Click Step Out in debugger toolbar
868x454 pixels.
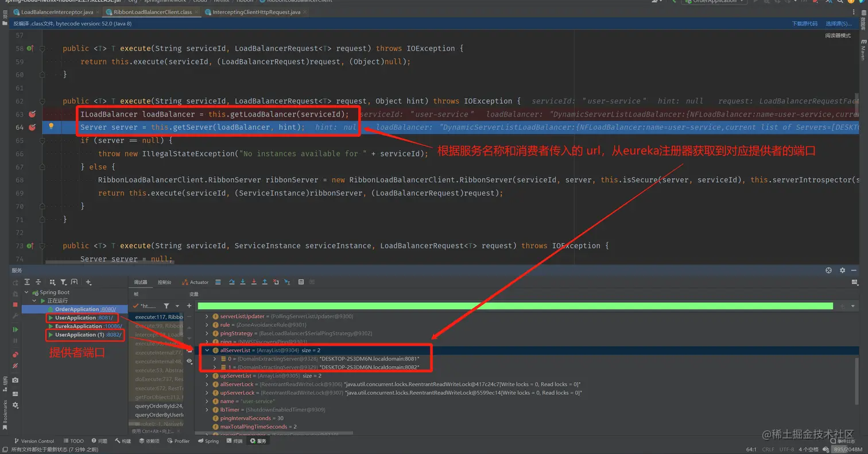pyautogui.click(x=265, y=282)
